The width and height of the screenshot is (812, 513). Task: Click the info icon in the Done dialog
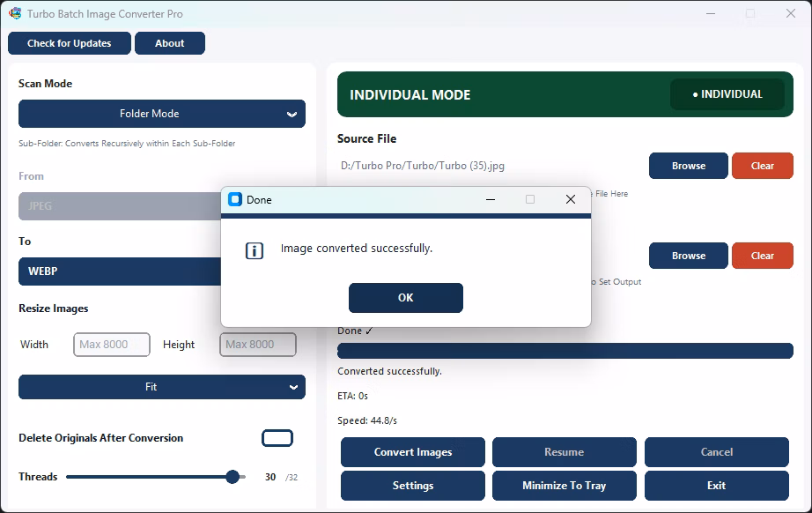click(x=255, y=251)
